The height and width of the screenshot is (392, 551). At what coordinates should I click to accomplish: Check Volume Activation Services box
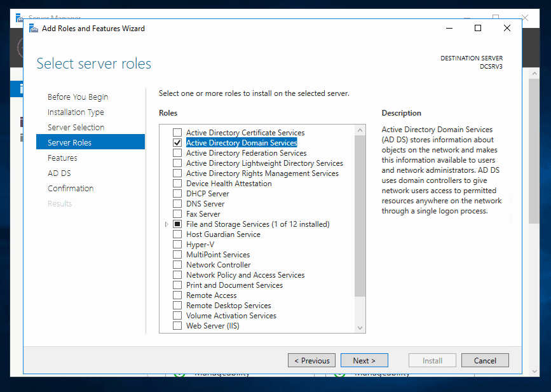click(x=177, y=316)
